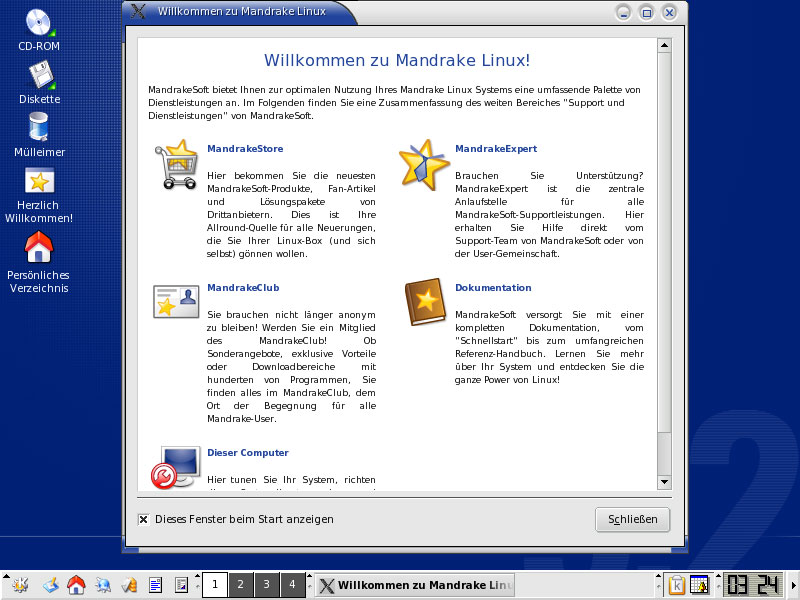Click the Schließen button
The height and width of the screenshot is (600, 800).
[x=633, y=519]
